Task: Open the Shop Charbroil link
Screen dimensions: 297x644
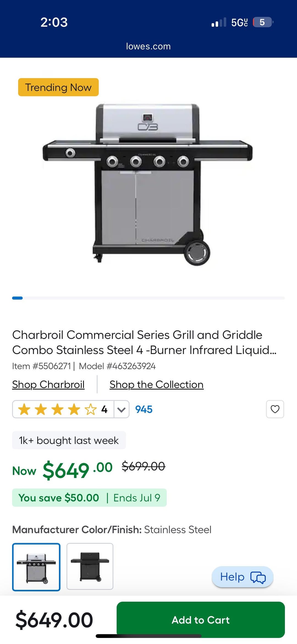Action: pos(48,384)
